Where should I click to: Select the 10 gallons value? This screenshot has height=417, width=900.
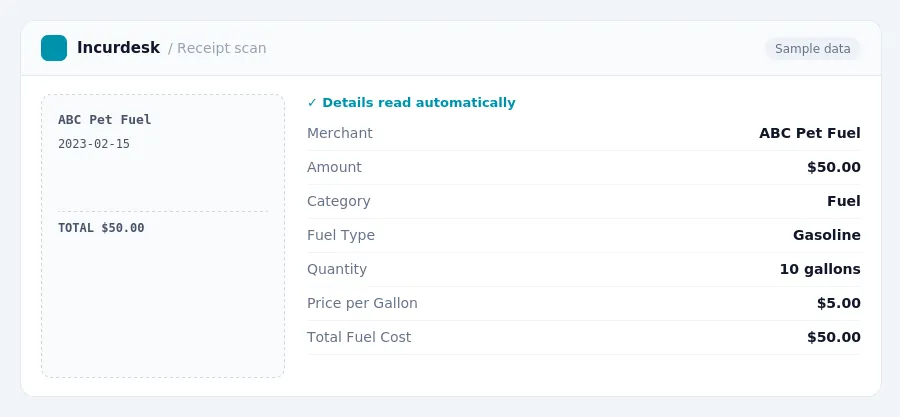coord(820,269)
